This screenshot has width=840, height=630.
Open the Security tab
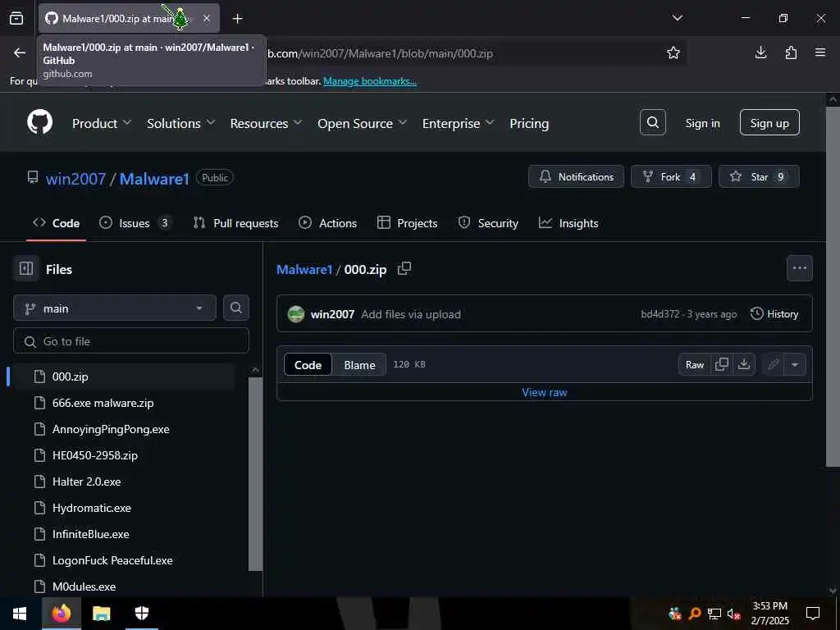[x=488, y=223]
